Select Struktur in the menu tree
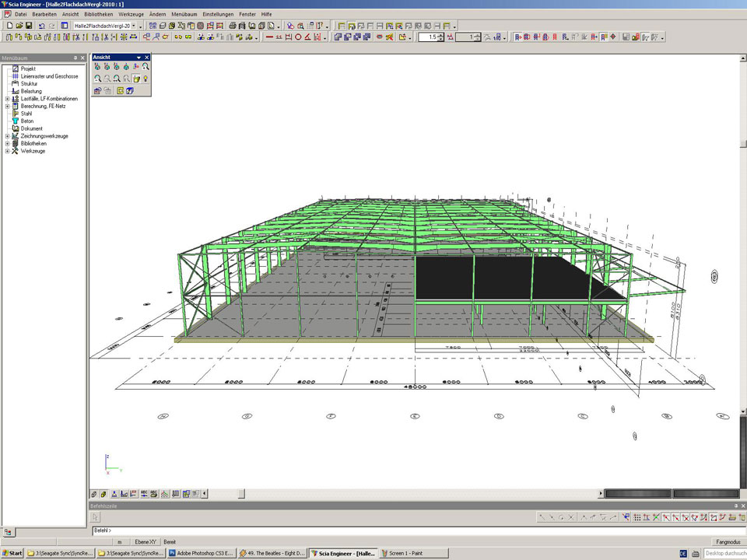747x560 pixels. (x=29, y=84)
